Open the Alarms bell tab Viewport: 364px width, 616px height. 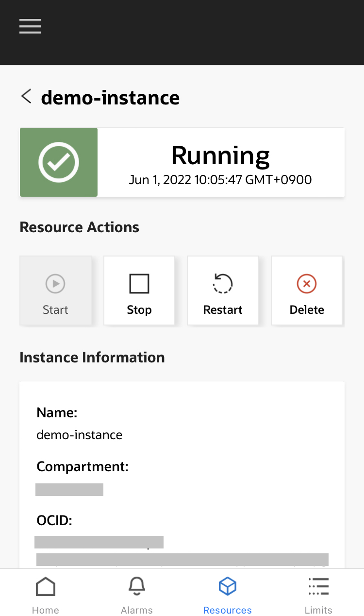[x=137, y=595]
